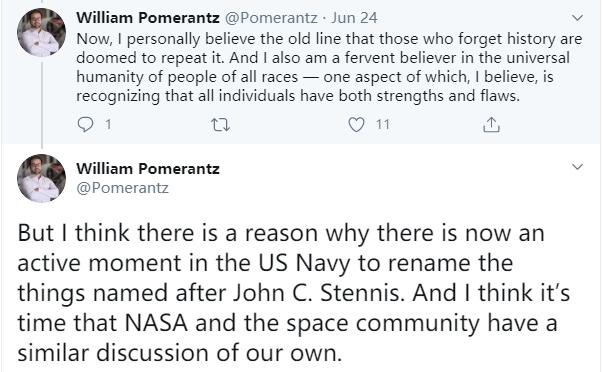Like the Jun 24 tweet with the heart icon

356,125
